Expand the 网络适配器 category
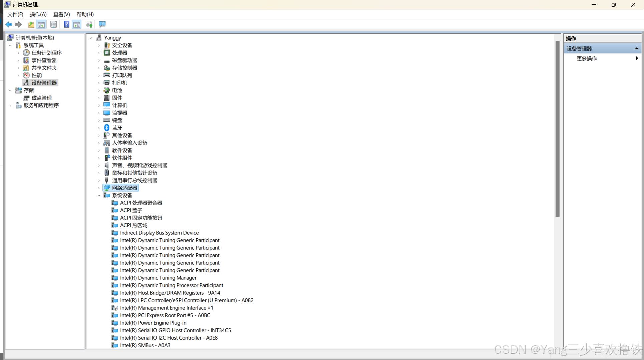Viewport: 644px width, 360px height. 99,188
